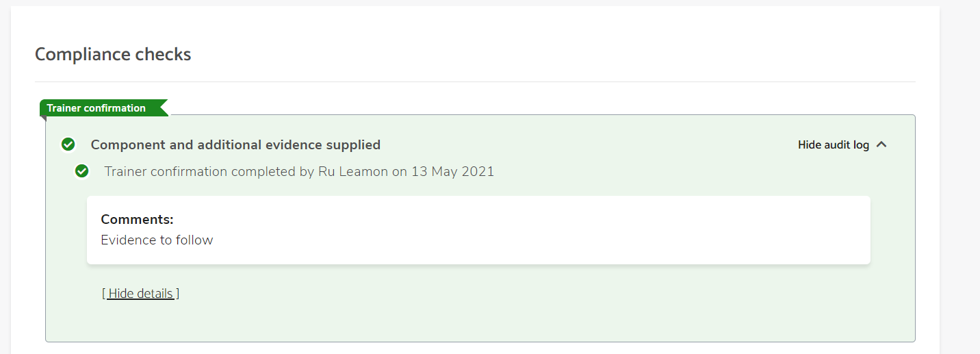Screen dimensions: 980x354
Task: Hide details via the bracketed link
Action: click(x=140, y=294)
